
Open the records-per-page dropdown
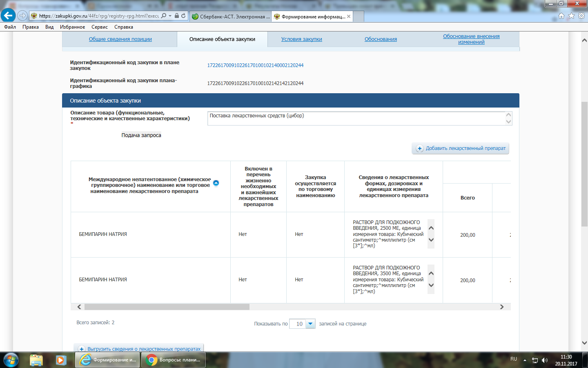coord(310,324)
